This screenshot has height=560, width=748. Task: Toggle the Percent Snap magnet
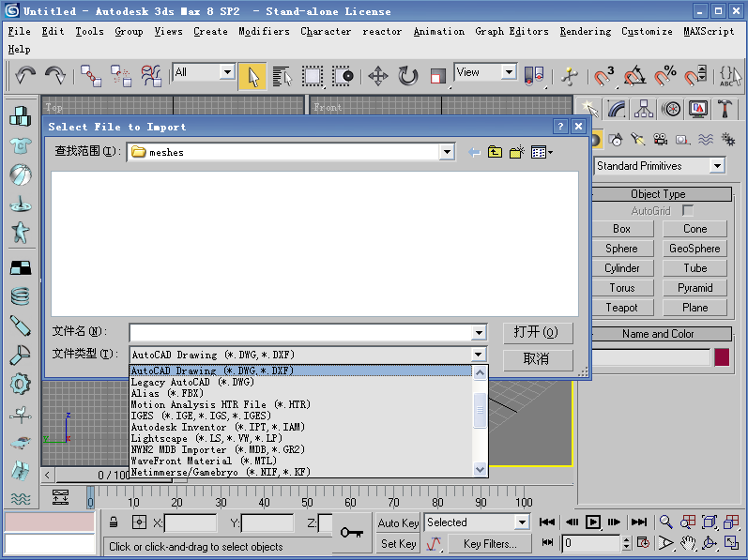pos(664,76)
